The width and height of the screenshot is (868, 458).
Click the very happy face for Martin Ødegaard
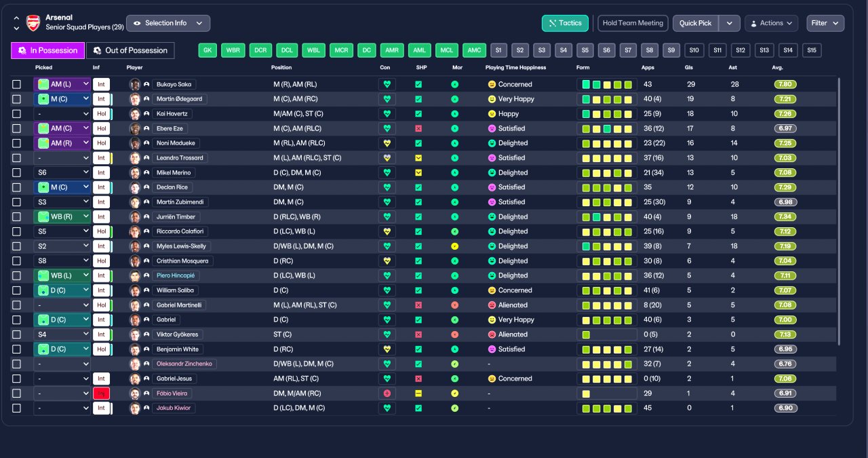(x=492, y=99)
